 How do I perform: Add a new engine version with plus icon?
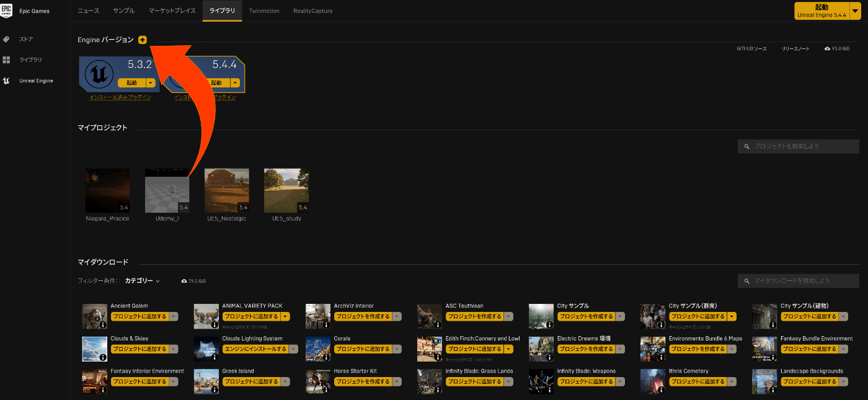click(x=143, y=40)
